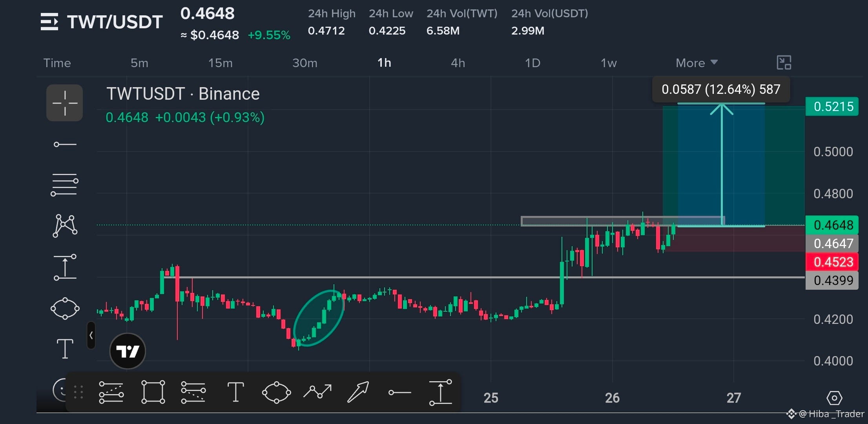This screenshot has height=424, width=868.
Task: Click date 25 on the time axis
Action: [x=491, y=398]
